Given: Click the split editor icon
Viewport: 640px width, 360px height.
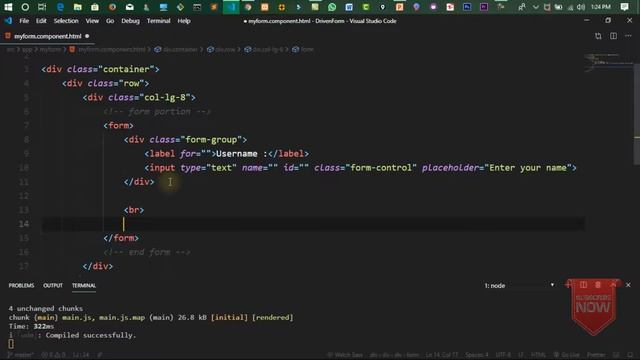Looking at the screenshot, I should [x=613, y=36].
